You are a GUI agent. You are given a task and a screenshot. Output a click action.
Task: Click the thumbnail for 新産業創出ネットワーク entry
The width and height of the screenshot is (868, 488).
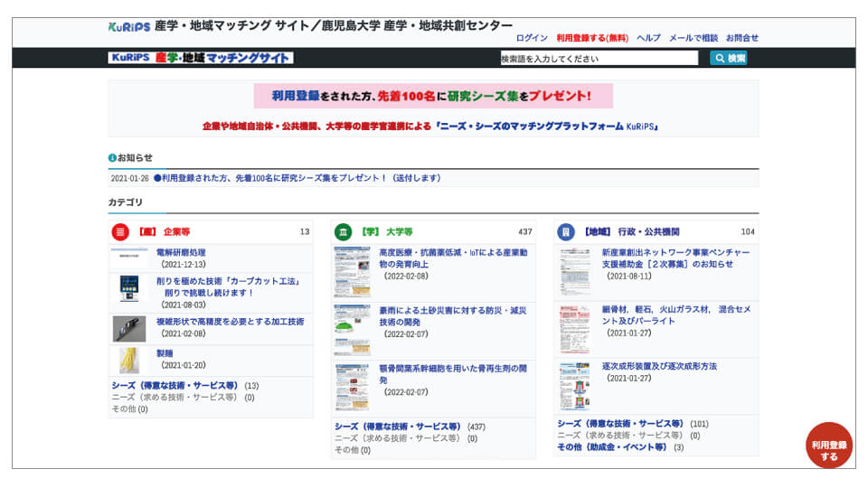pos(575,271)
